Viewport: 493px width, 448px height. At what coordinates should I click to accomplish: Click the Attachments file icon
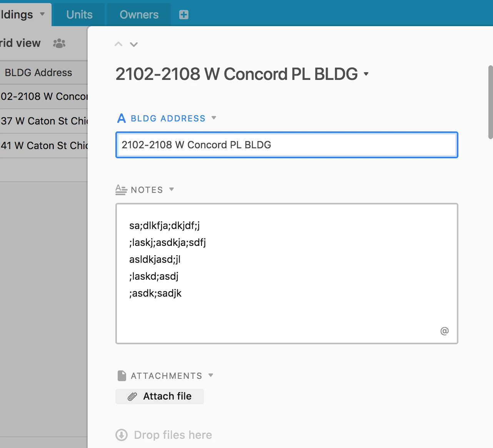pos(122,376)
